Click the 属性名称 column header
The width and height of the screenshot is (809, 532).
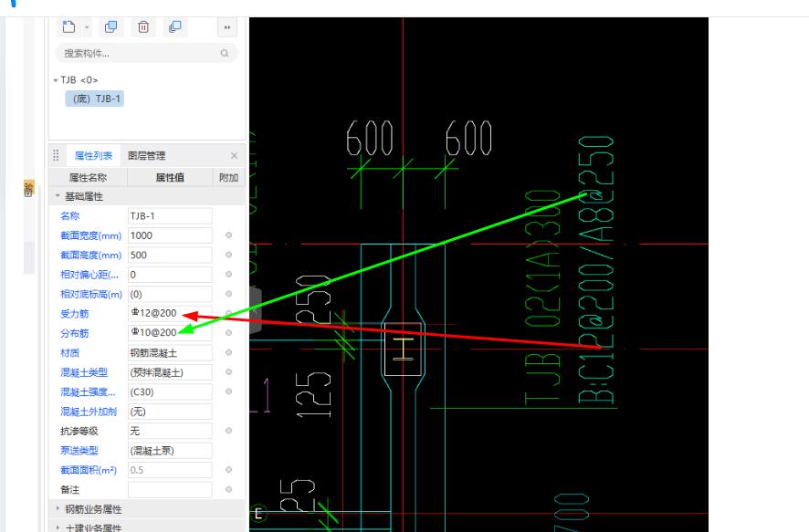[88, 178]
